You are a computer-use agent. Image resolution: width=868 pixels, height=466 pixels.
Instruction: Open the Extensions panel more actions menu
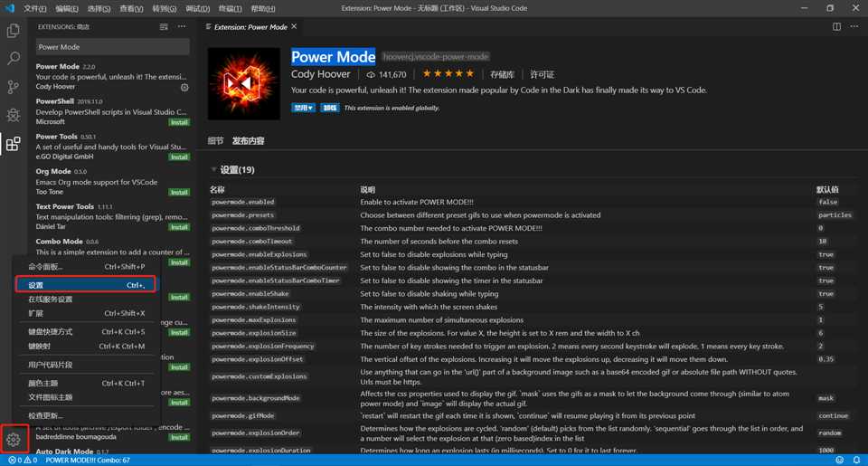point(182,26)
